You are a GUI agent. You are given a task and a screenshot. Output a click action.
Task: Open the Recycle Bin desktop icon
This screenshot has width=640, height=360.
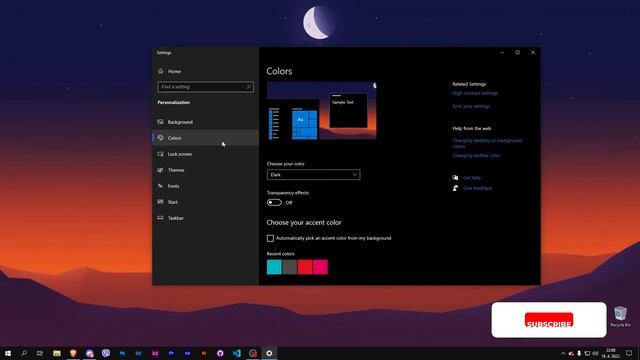[620, 316]
